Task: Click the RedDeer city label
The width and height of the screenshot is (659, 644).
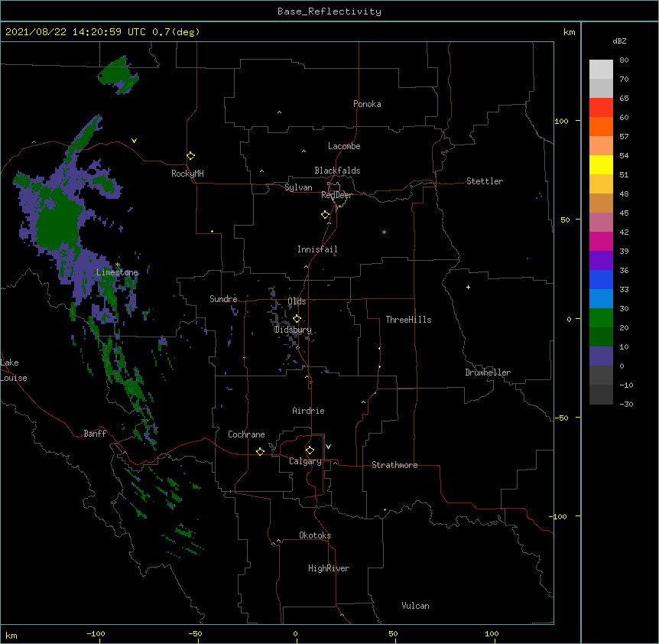Action: coord(336,195)
